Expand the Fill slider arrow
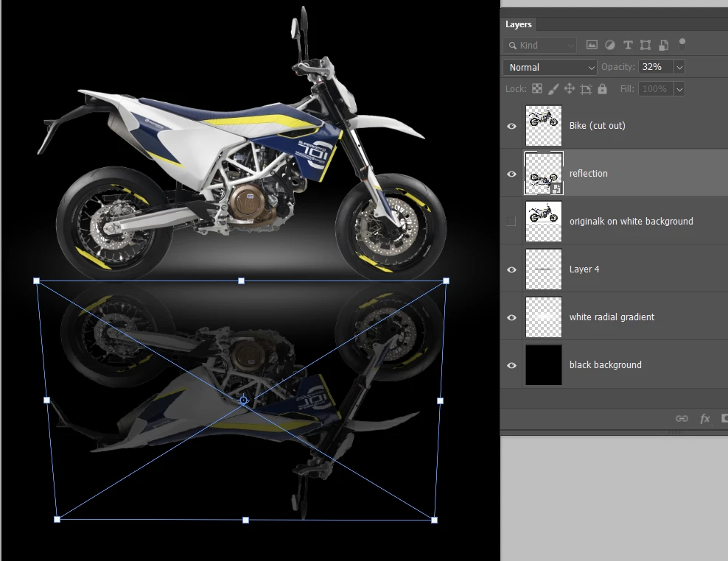Viewport: 728px width, 561px height. 679,89
